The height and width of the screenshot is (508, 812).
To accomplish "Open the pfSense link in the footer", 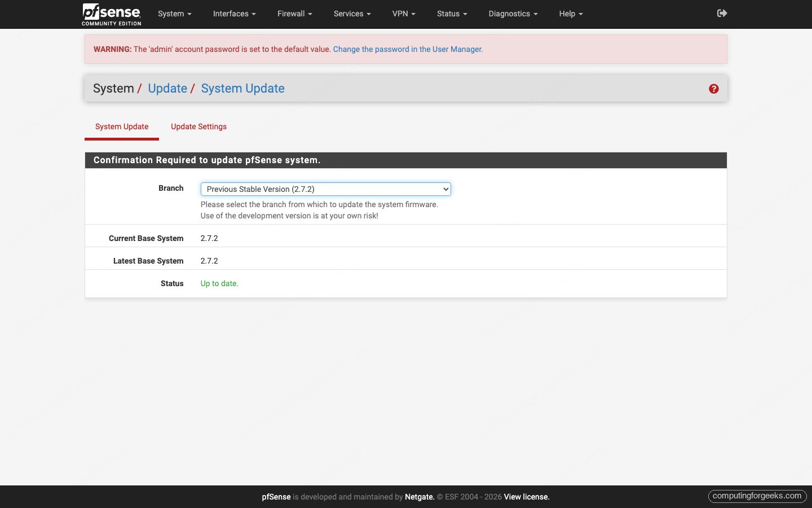I will pyautogui.click(x=276, y=497).
